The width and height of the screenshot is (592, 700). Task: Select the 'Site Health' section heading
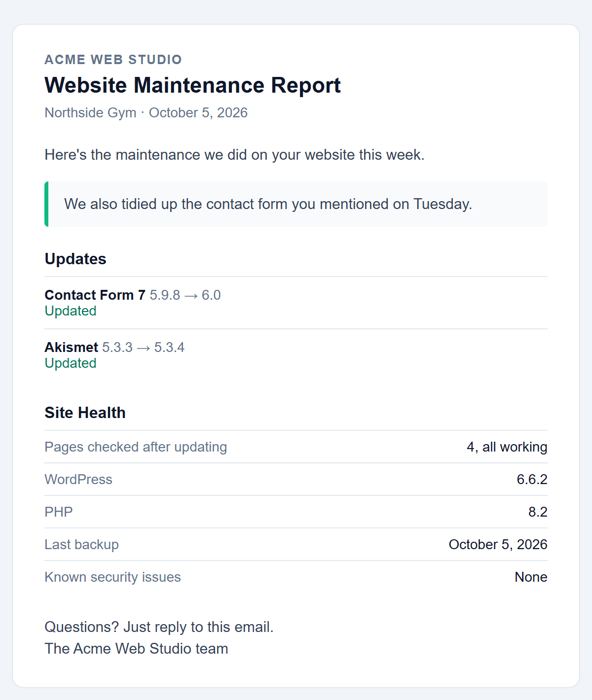coord(85,413)
